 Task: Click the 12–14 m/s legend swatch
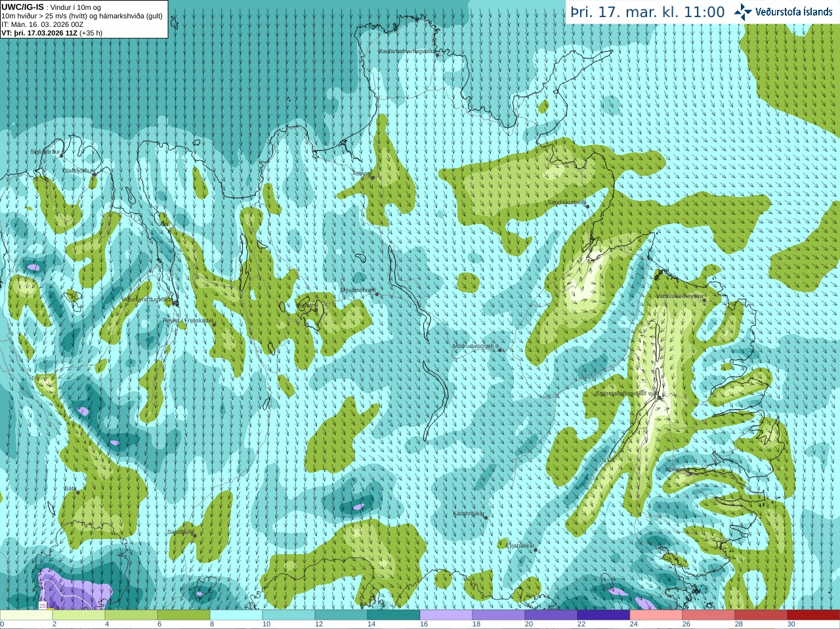[341, 615]
